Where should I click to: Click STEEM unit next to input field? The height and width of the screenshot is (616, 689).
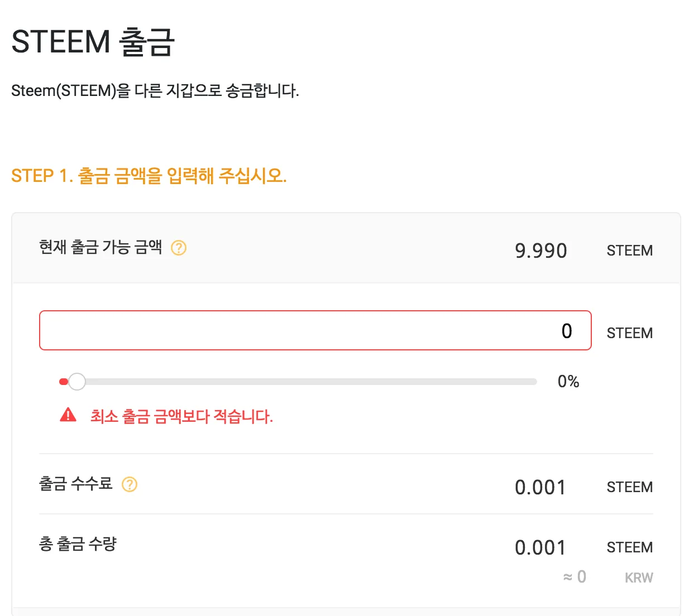click(630, 333)
